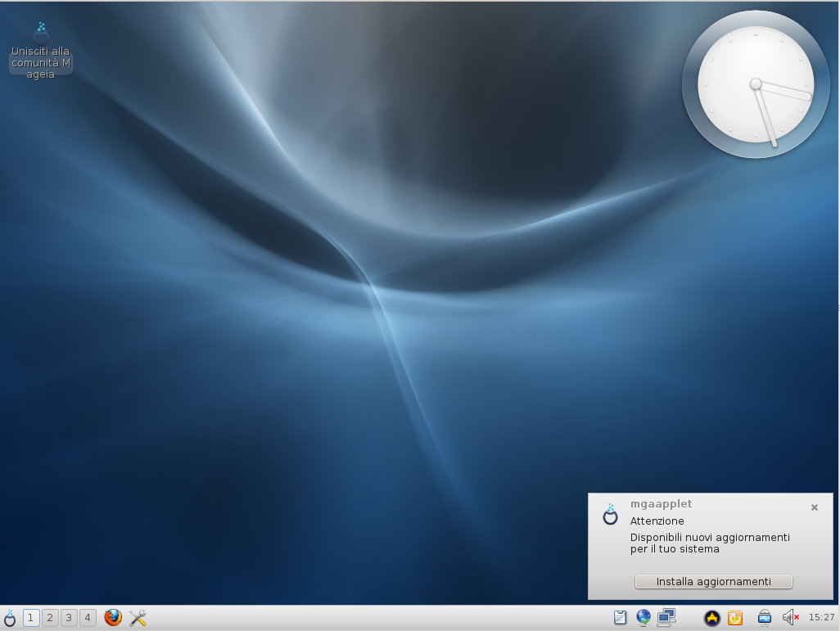Click the globe network status tray icon

644,618
